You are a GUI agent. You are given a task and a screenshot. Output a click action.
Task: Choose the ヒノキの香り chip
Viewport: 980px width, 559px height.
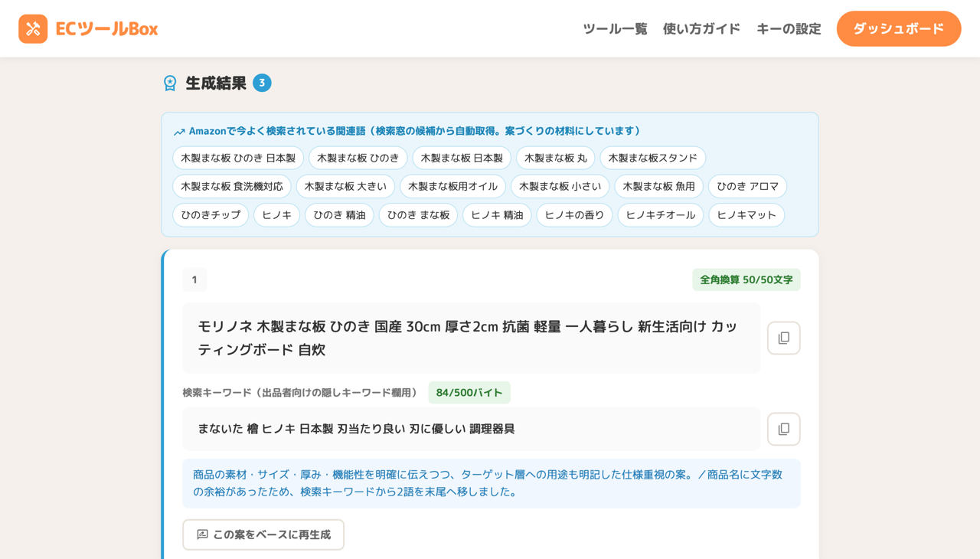[x=574, y=214]
